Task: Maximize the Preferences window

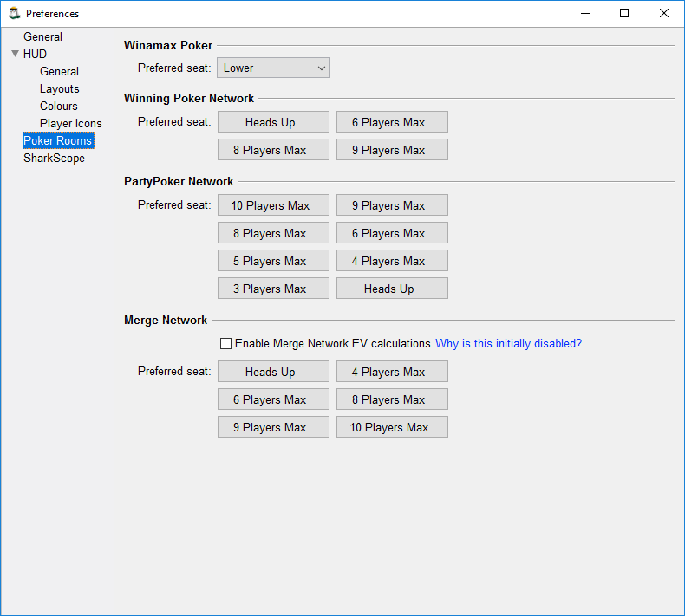Action: (624, 13)
